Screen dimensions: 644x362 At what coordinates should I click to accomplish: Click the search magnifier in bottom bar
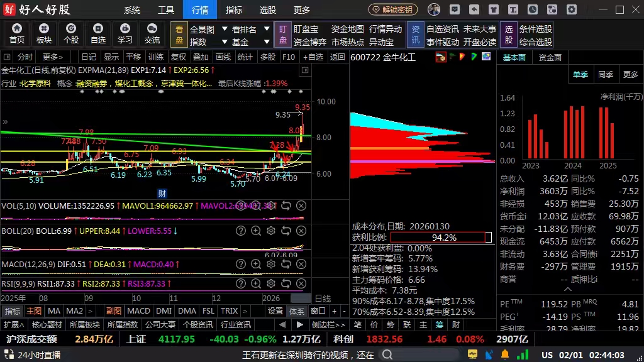[x=387, y=354]
